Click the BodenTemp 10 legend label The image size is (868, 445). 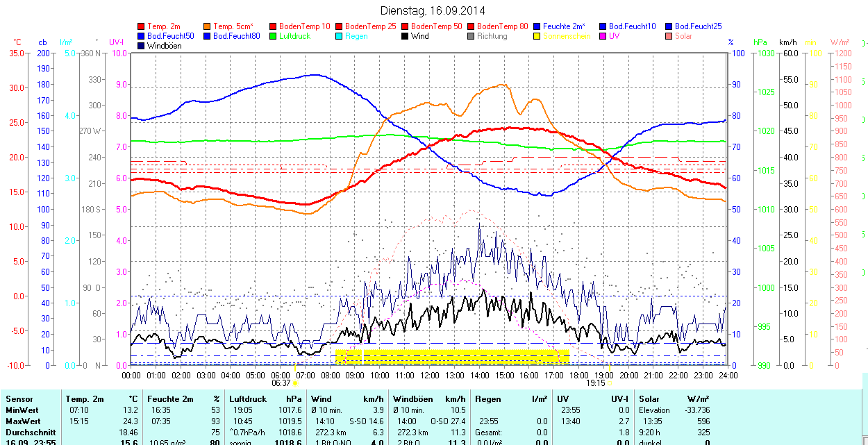coord(304,26)
